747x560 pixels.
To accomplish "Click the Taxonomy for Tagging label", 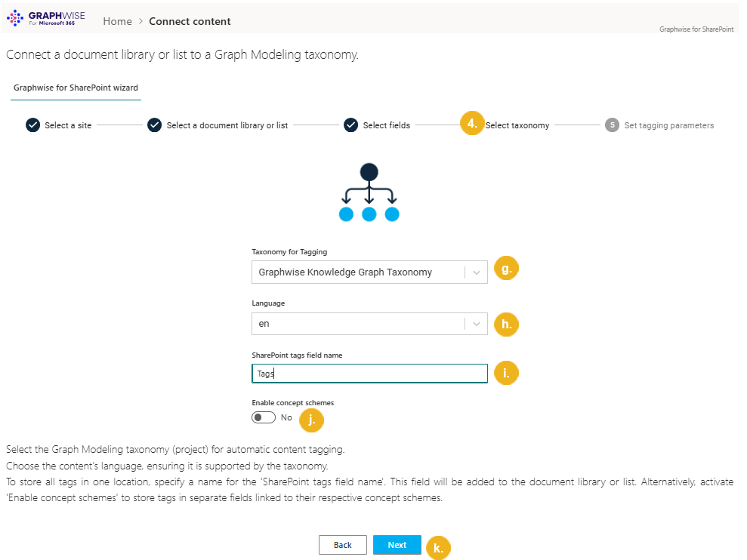I will point(289,252).
